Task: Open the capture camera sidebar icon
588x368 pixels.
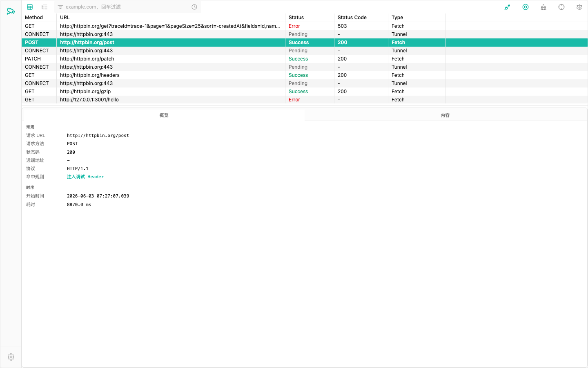Action: [11, 11]
